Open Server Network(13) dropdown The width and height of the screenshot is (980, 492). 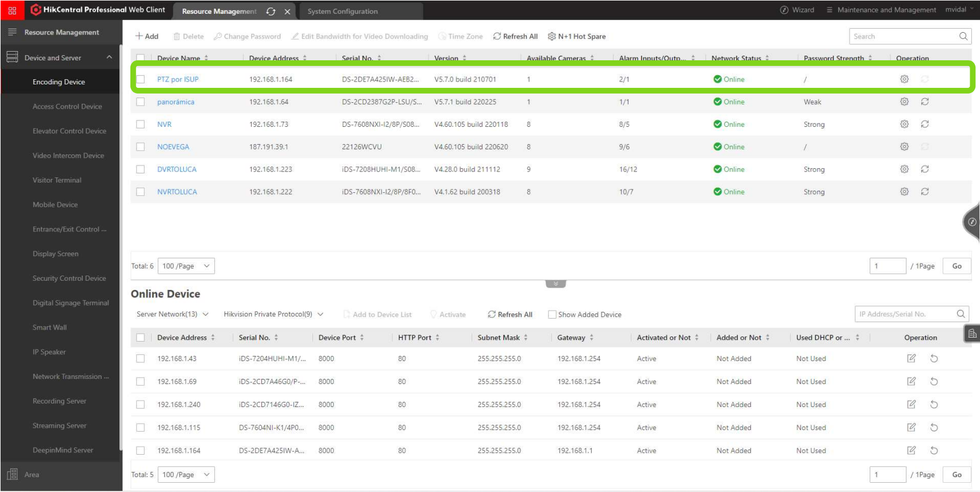pos(172,314)
